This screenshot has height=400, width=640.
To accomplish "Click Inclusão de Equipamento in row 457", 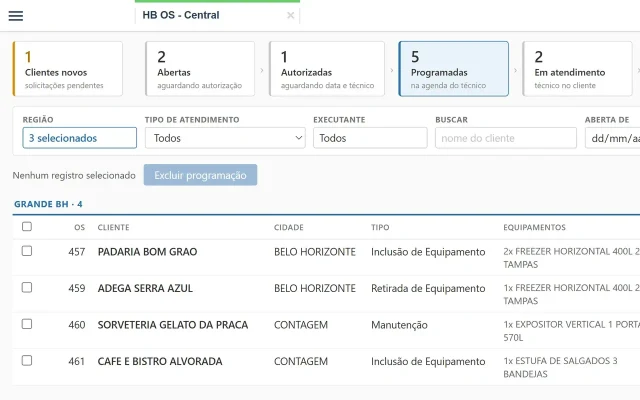I will click(x=428, y=252).
